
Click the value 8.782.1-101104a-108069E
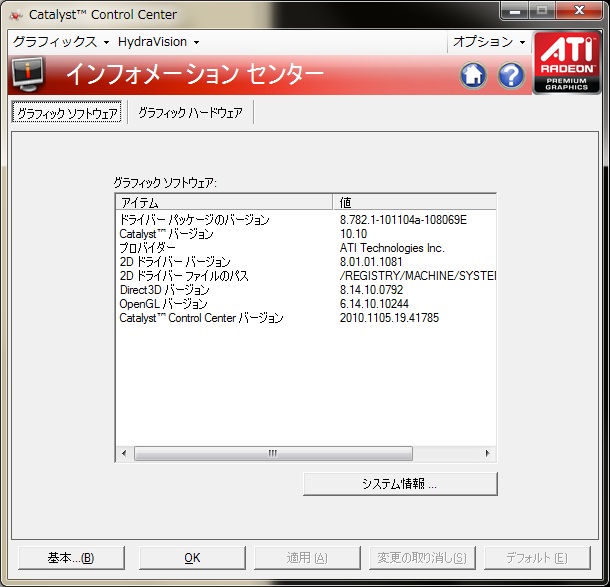(403, 220)
